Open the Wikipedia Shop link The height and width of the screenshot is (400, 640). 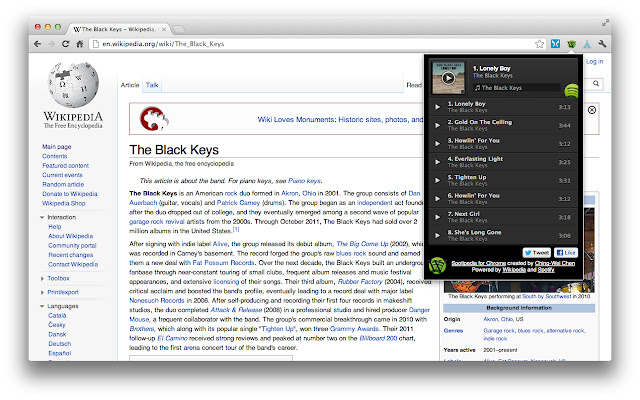tap(64, 203)
